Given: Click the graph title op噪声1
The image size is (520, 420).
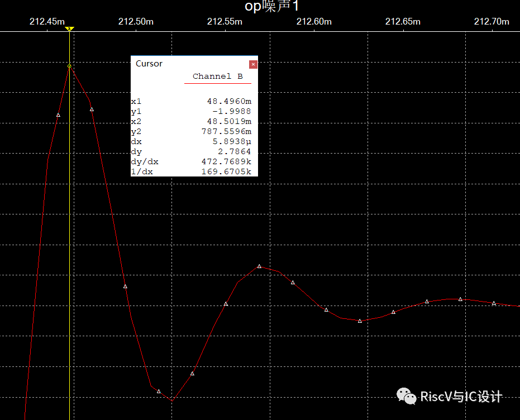Looking at the screenshot, I should [272, 7].
